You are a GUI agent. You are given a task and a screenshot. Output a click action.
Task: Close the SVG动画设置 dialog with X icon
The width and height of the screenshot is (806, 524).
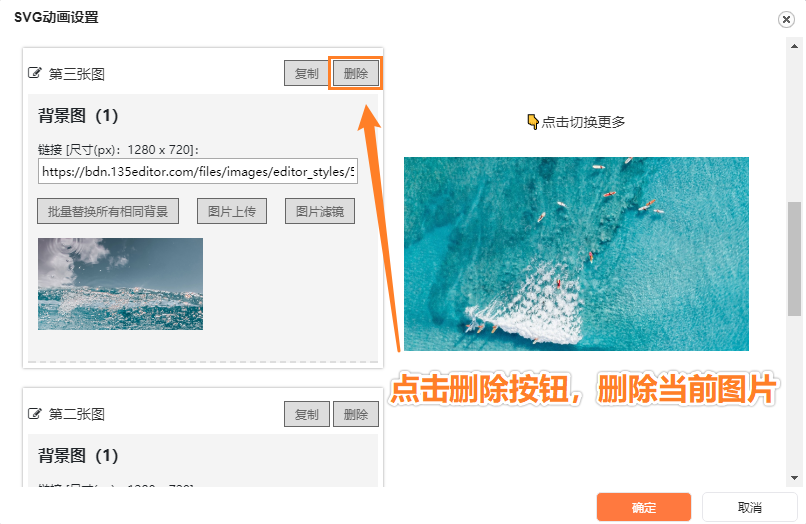(x=786, y=20)
